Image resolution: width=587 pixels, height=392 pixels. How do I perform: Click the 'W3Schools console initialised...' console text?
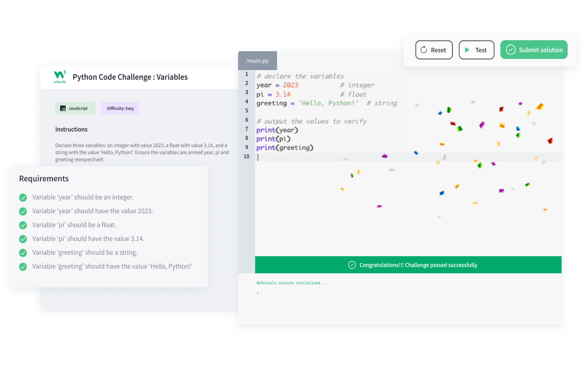(291, 283)
